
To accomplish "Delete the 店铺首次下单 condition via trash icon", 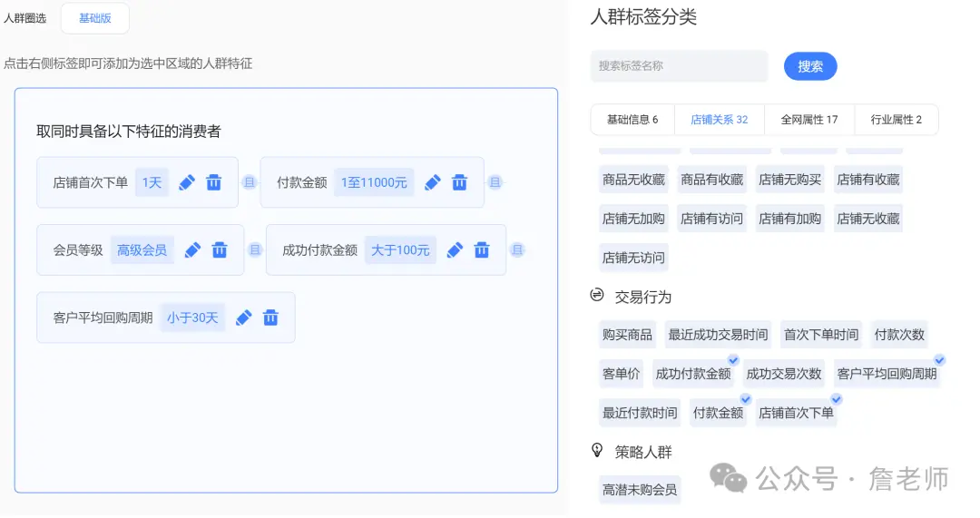I will (x=214, y=182).
